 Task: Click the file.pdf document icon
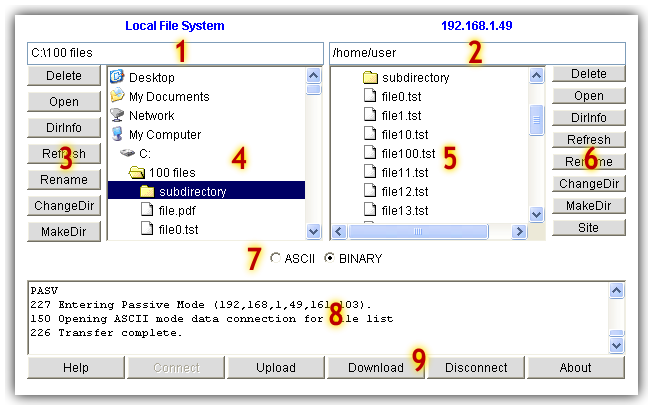(x=147, y=209)
